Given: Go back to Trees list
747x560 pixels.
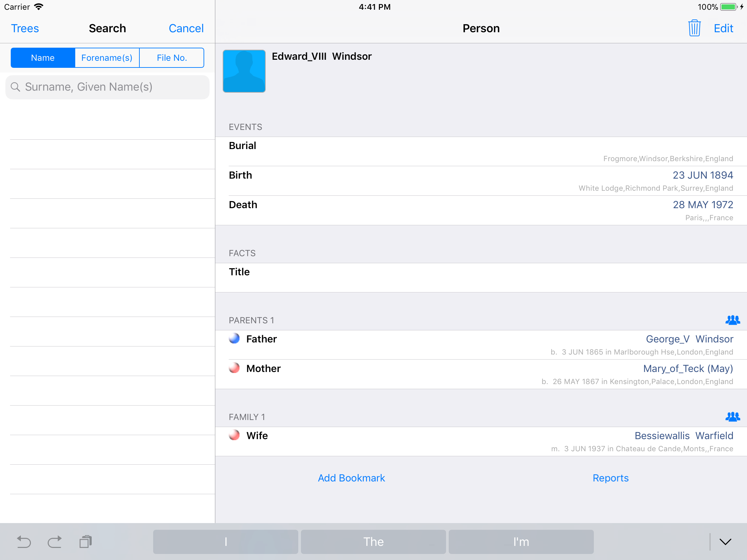Looking at the screenshot, I should pos(25,28).
